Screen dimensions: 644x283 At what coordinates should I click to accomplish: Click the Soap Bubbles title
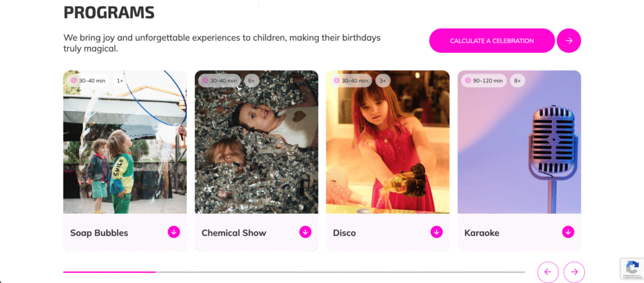pyautogui.click(x=99, y=233)
